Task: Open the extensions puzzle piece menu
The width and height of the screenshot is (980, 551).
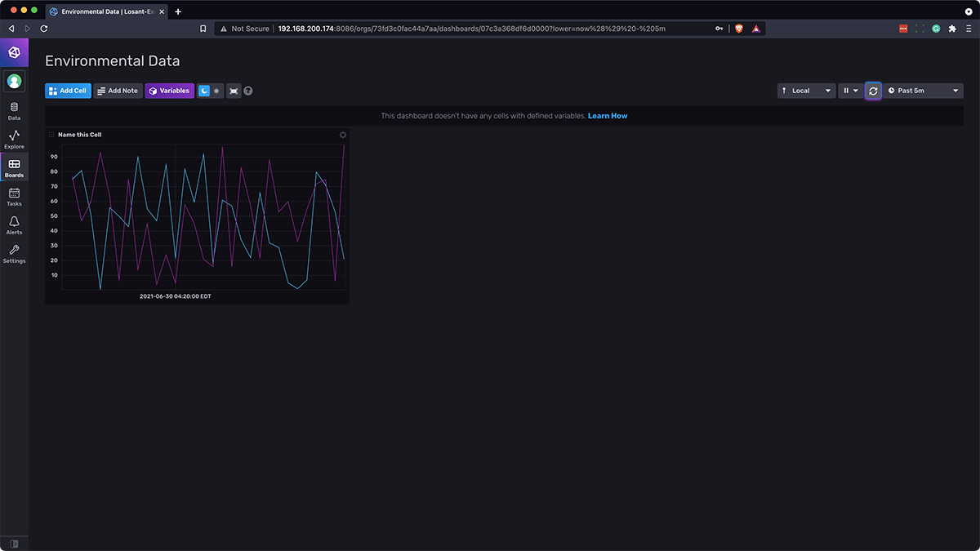Action: pos(952,29)
